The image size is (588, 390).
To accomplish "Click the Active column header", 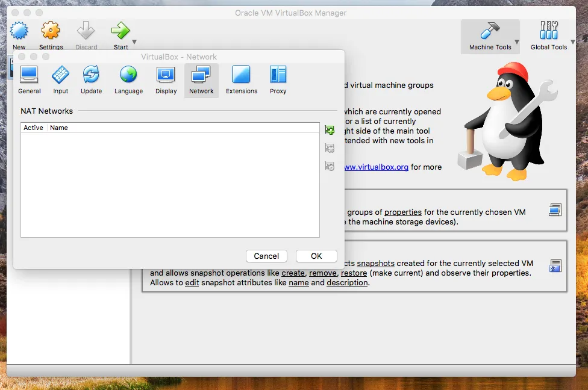I will click(x=34, y=128).
